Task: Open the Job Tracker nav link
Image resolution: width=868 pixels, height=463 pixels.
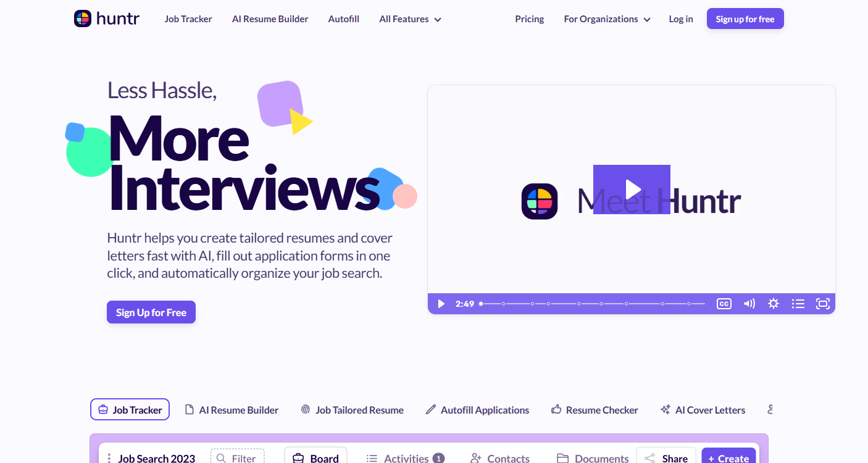Action: point(188,19)
